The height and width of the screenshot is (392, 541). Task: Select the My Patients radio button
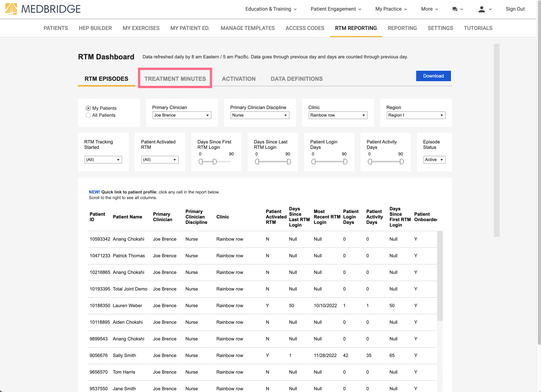tap(88, 108)
